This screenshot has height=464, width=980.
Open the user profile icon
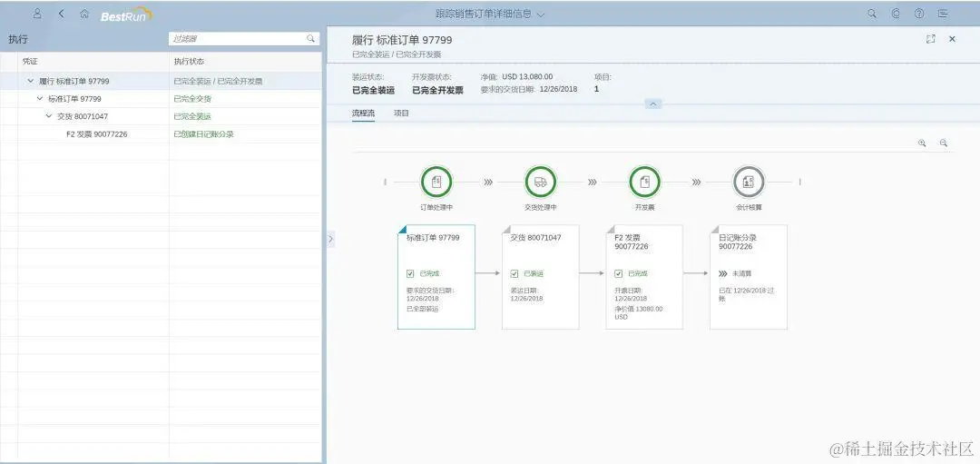click(37, 13)
